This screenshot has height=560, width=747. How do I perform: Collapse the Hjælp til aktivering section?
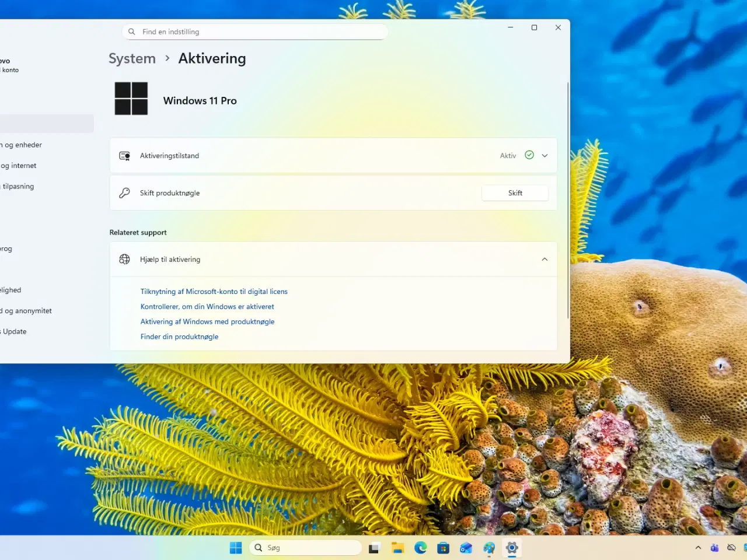(x=544, y=259)
